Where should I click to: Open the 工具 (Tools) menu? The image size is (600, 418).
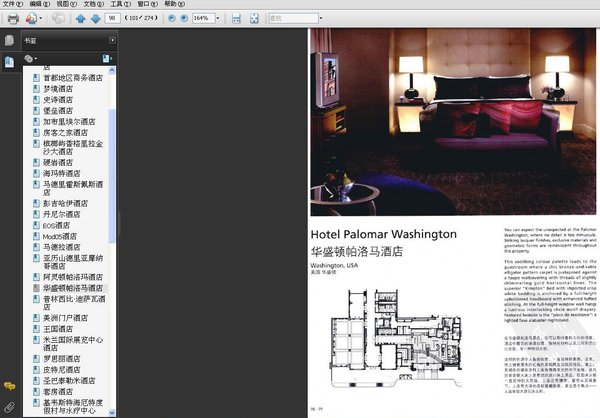click(121, 4)
